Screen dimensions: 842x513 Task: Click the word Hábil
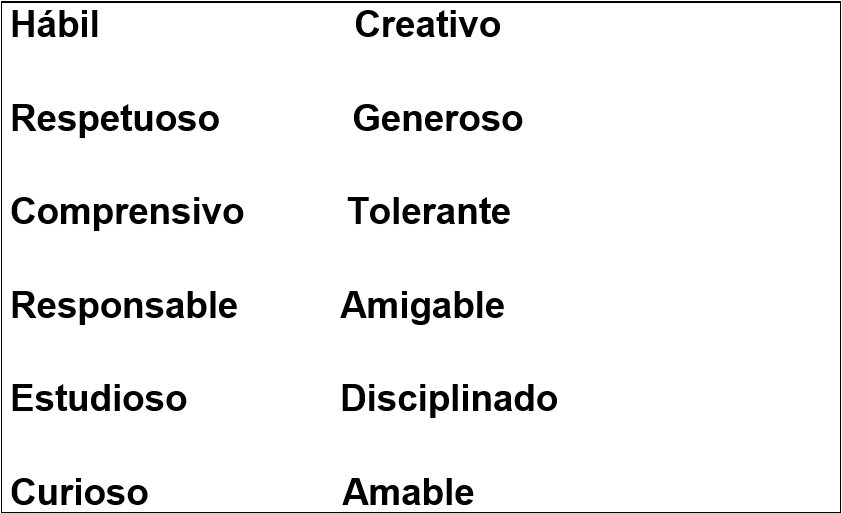55,25
